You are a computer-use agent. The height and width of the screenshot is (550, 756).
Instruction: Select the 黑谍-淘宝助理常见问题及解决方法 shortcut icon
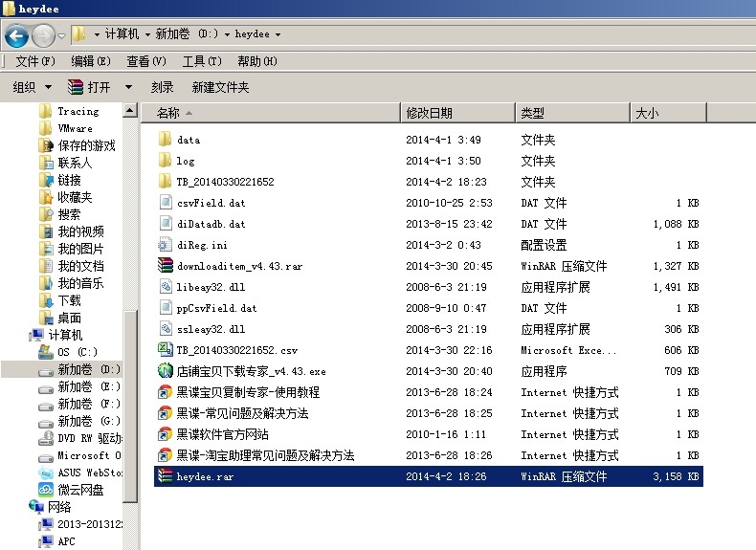pos(166,455)
